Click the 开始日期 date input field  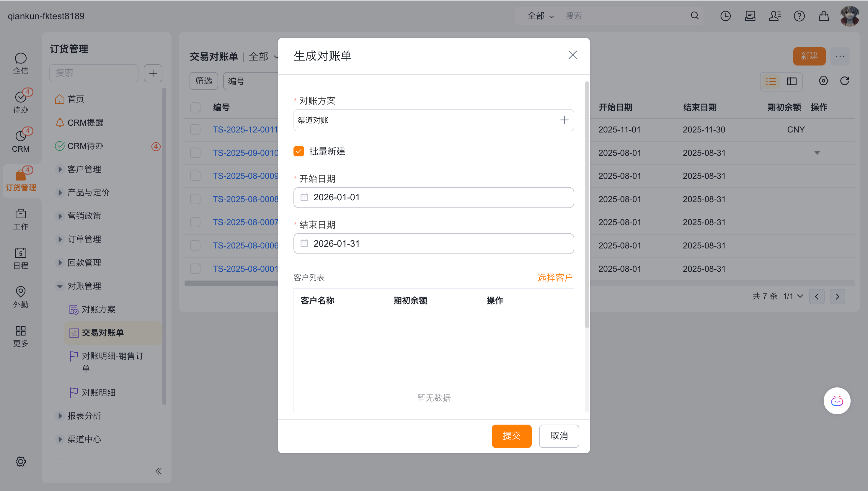433,197
